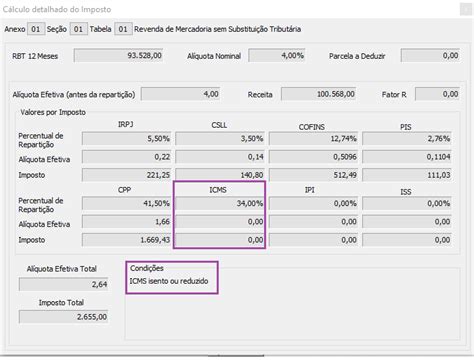
Task: Click COFINS Percentual de Repartição 12,74%
Action: (x=314, y=138)
